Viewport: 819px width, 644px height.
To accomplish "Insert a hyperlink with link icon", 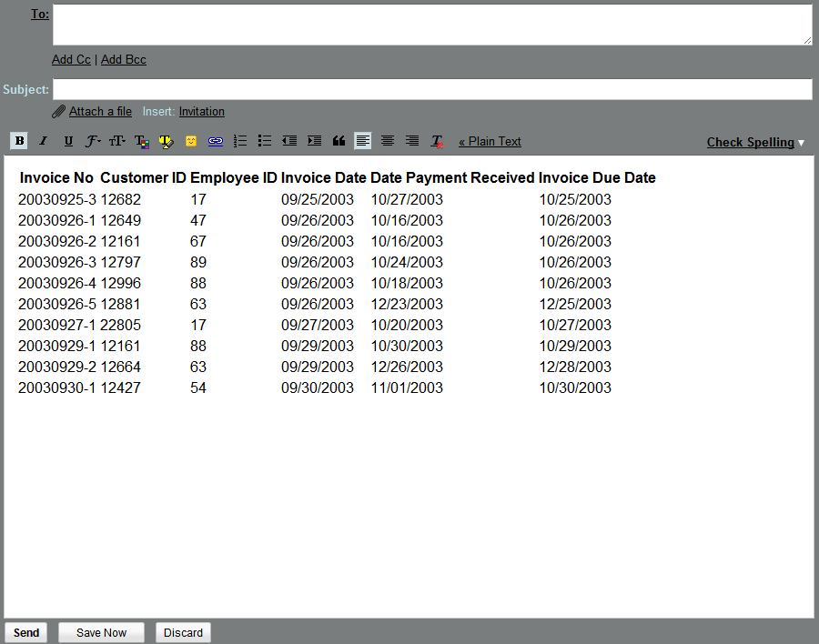I will pyautogui.click(x=216, y=141).
